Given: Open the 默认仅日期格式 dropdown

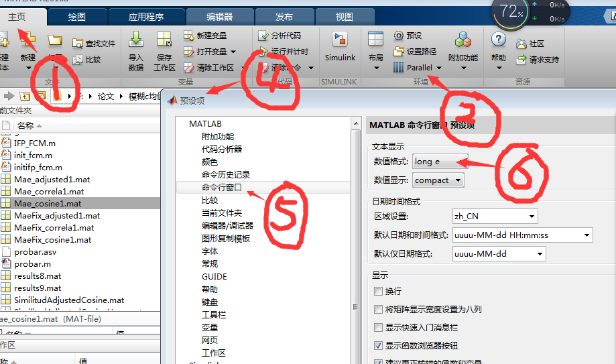Looking at the screenshot, I should pos(499,253).
